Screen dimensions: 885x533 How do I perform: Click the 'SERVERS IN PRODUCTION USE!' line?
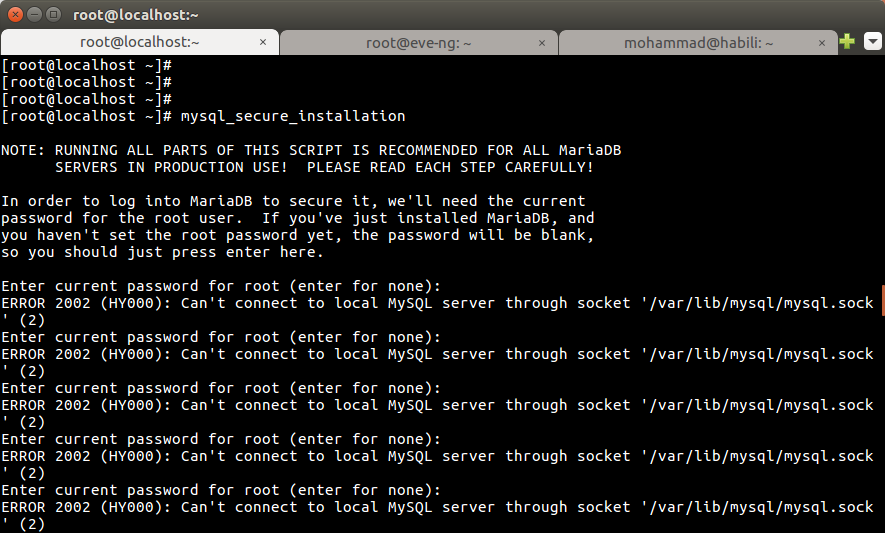pyautogui.click(x=324, y=167)
